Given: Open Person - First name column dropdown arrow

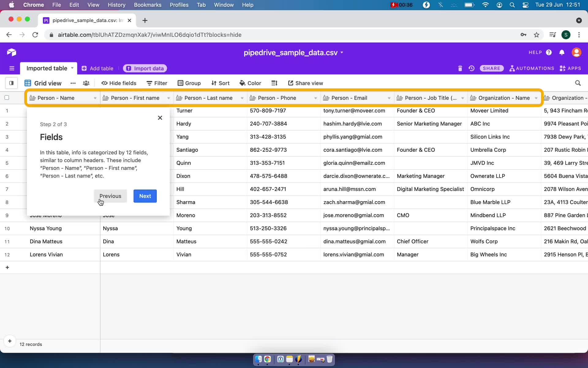Looking at the screenshot, I should [168, 98].
